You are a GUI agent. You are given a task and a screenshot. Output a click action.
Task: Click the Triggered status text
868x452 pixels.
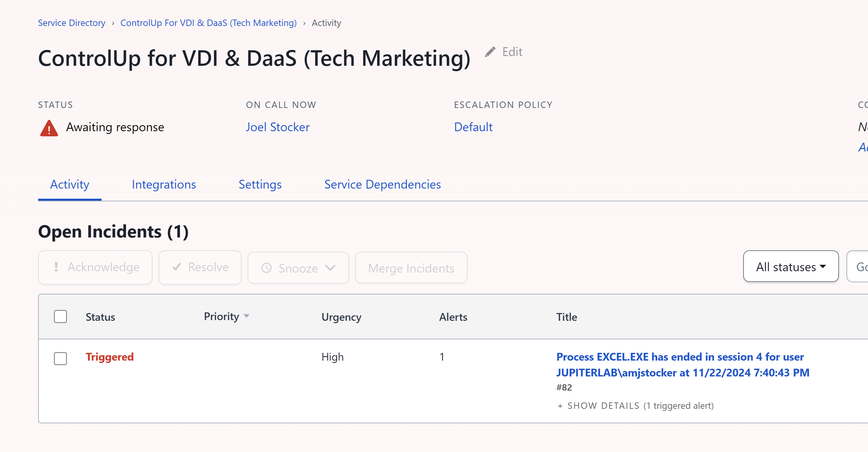(110, 357)
